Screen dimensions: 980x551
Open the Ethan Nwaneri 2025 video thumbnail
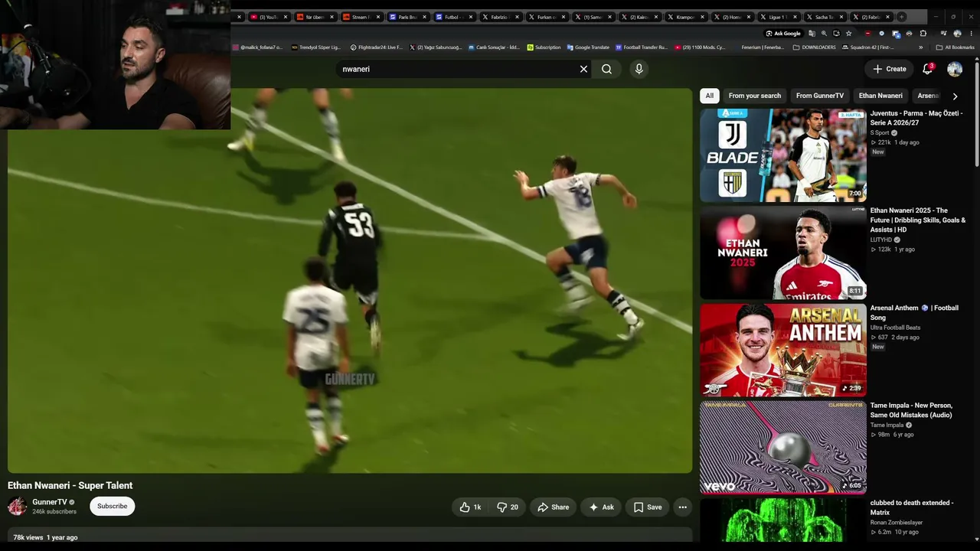783,253
